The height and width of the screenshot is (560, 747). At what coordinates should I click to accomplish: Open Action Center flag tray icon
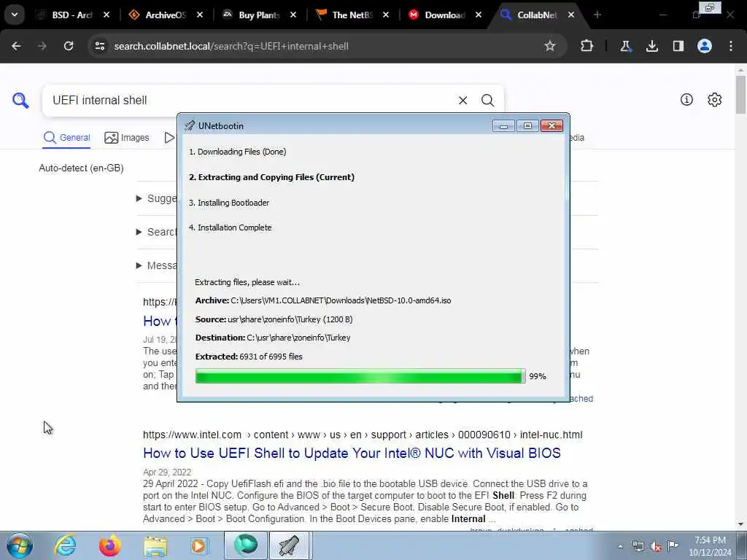673,545
